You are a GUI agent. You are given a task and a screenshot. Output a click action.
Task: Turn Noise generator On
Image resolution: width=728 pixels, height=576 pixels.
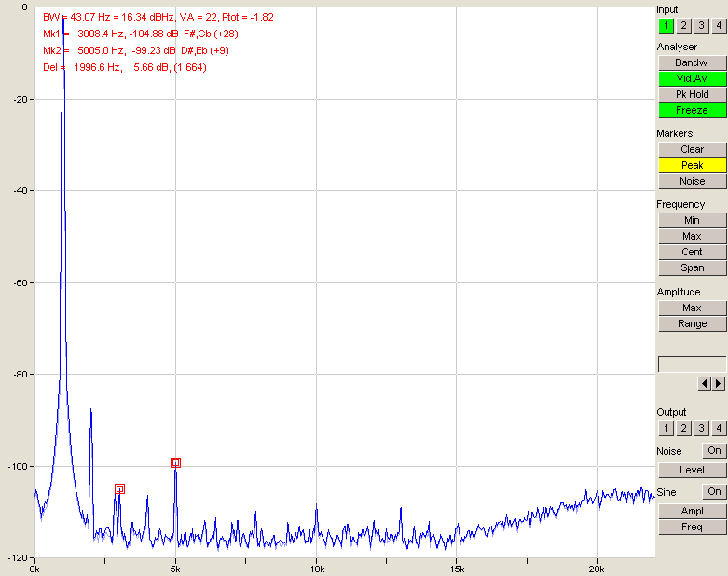tap(714, 451)
